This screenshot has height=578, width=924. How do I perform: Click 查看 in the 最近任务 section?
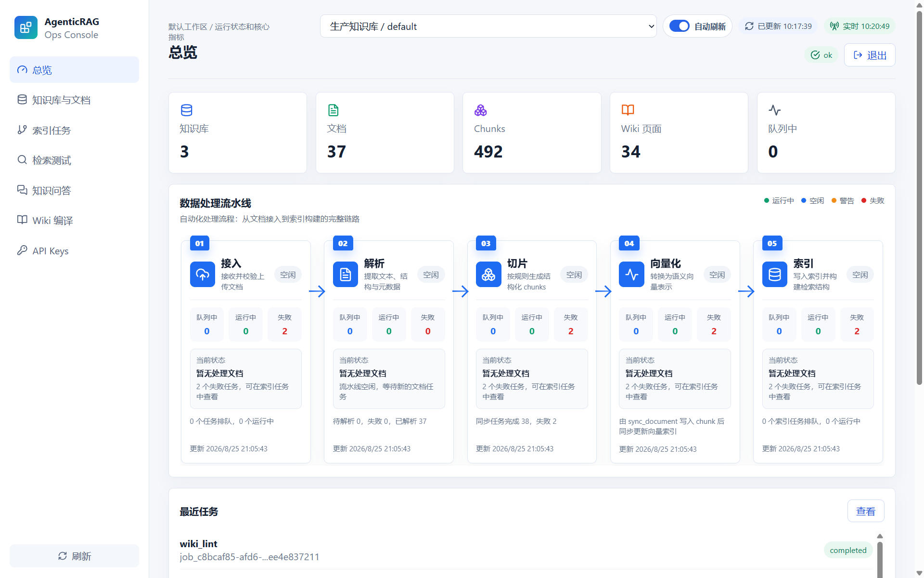click(x=866, y=511)
